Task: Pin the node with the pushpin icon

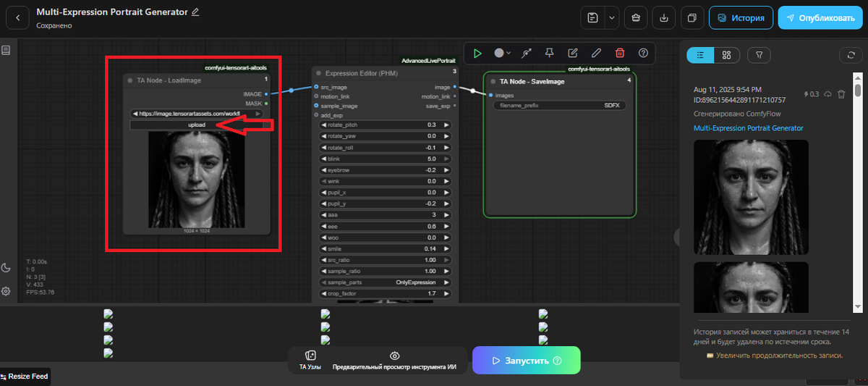Action: [x=549, y=53]
